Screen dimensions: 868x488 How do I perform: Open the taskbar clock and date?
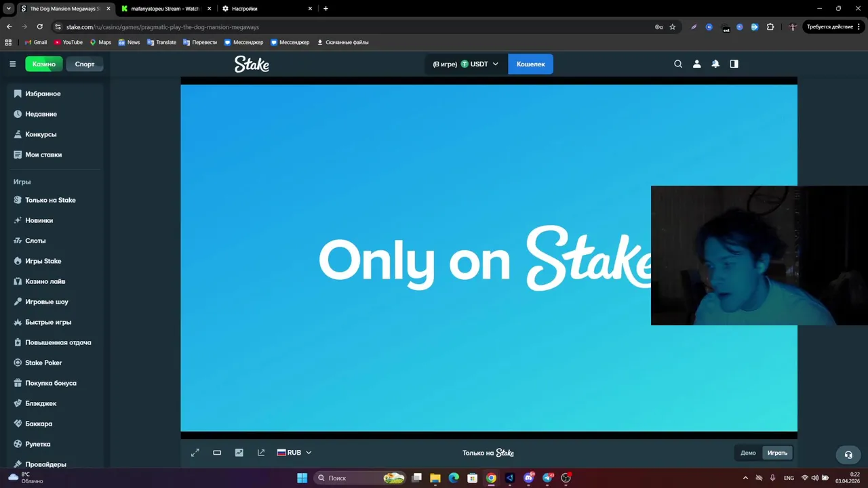pyautogui.click(x=848, y=478)
